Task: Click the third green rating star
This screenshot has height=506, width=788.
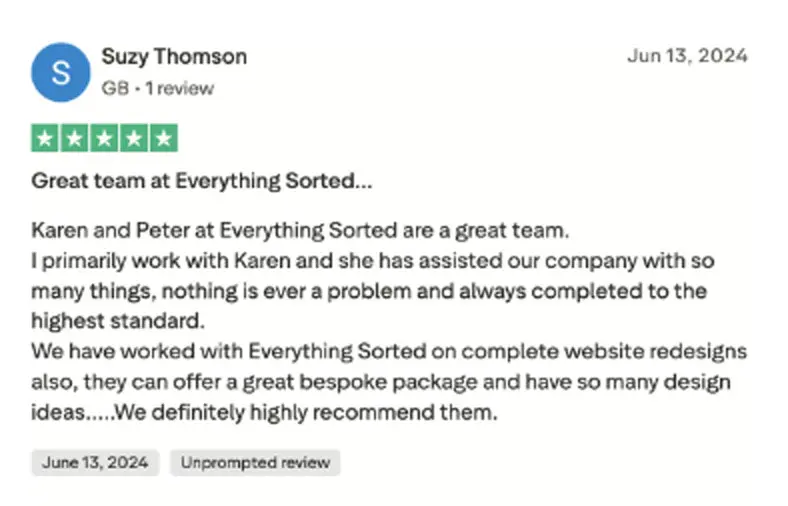Action: pos(105,138)
